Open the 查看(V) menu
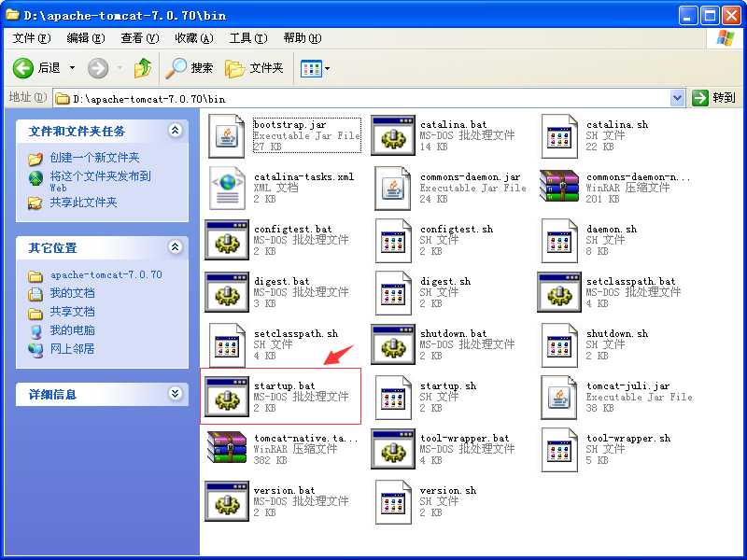Image resolution: width=747 pixels, height=560 pixels. pyautogui.click(x=139, y=38)
